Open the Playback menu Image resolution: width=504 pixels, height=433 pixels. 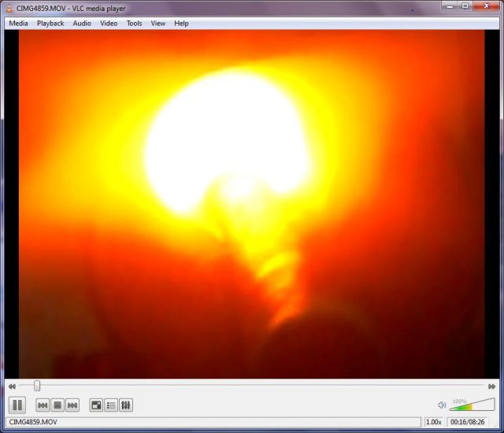point(50,23)
